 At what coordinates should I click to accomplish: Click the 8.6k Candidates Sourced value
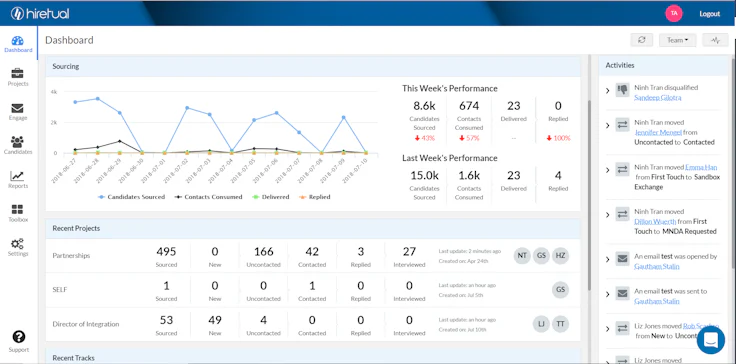pyautogui.click(x=424, y=106)
